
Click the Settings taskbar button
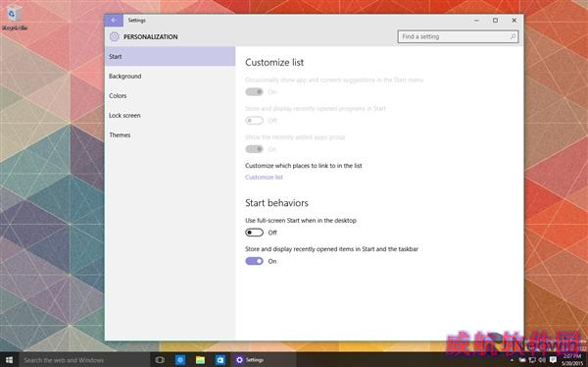[264, 360]
